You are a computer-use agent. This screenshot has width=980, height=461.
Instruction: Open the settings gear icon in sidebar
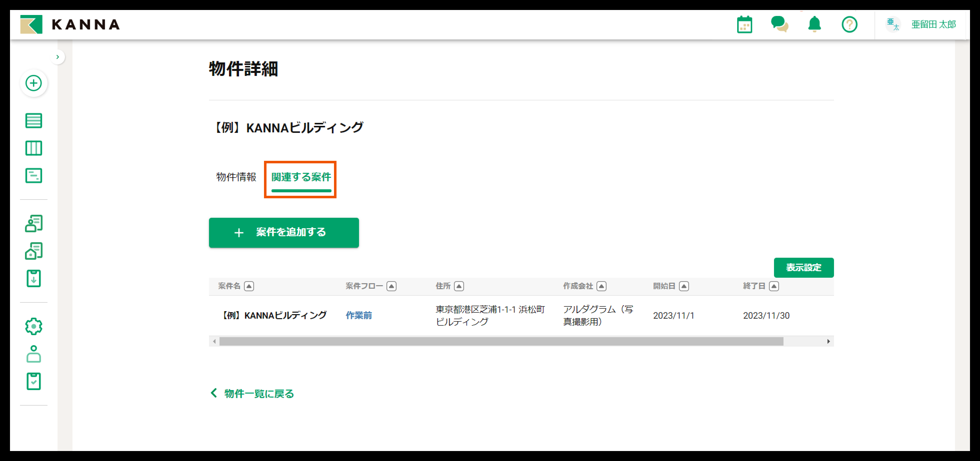coord(33,326)
